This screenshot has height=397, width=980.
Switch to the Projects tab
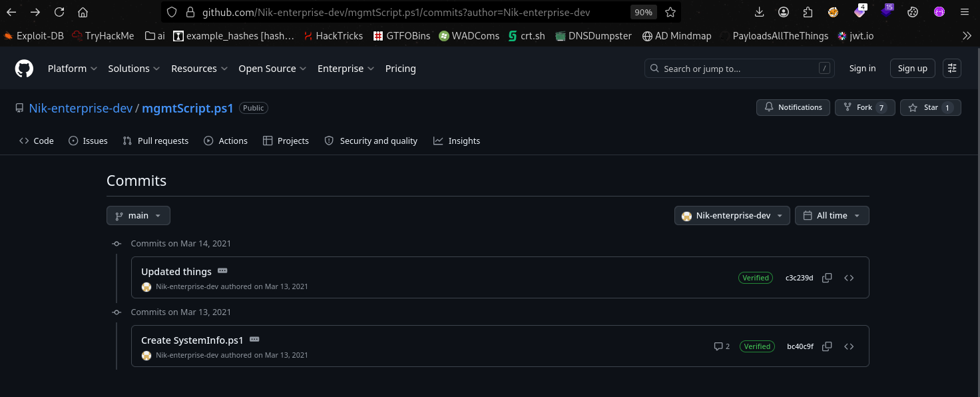click(286, 141)
